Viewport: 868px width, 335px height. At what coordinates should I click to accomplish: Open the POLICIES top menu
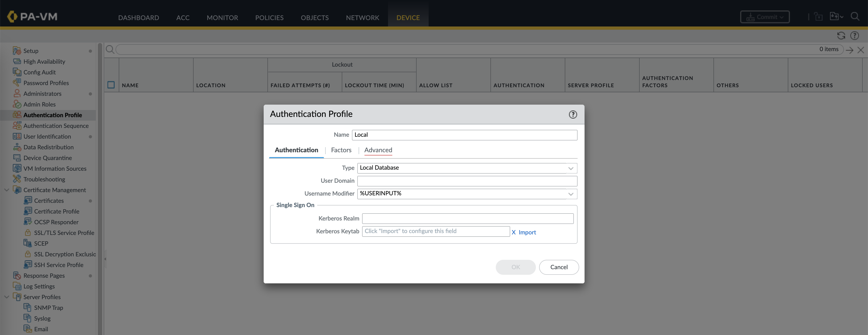pos(269,17)
